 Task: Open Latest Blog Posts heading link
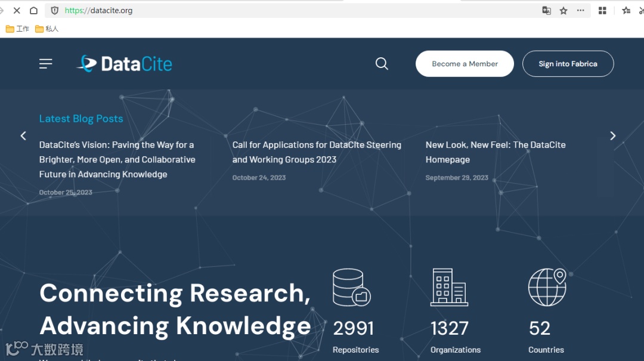[81, 119]
